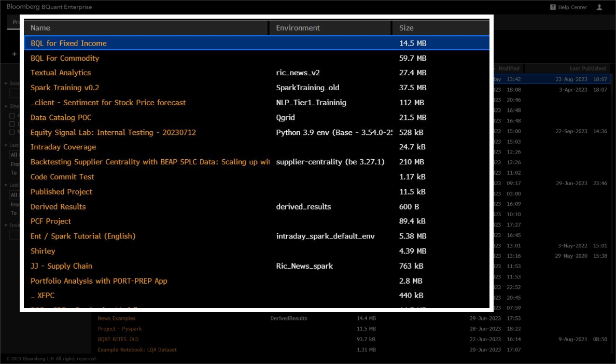Check the bottom Size filter checkbox

pos(13,133)
